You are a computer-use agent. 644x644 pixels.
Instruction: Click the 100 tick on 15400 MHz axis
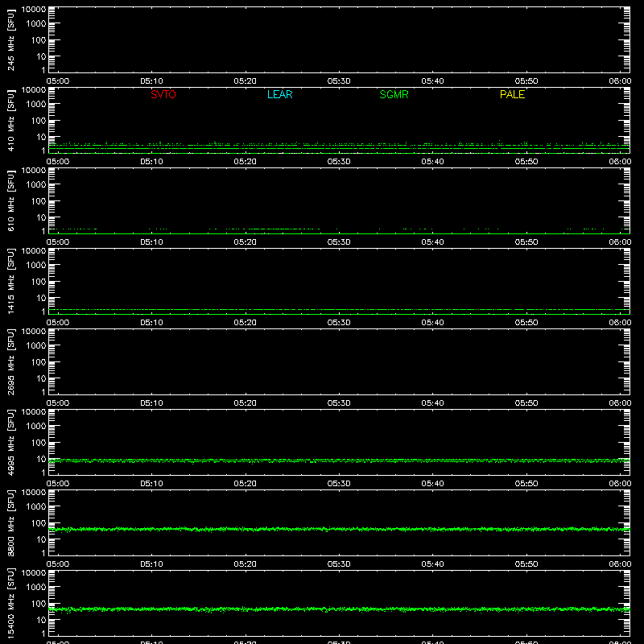[x=39, y=603]
